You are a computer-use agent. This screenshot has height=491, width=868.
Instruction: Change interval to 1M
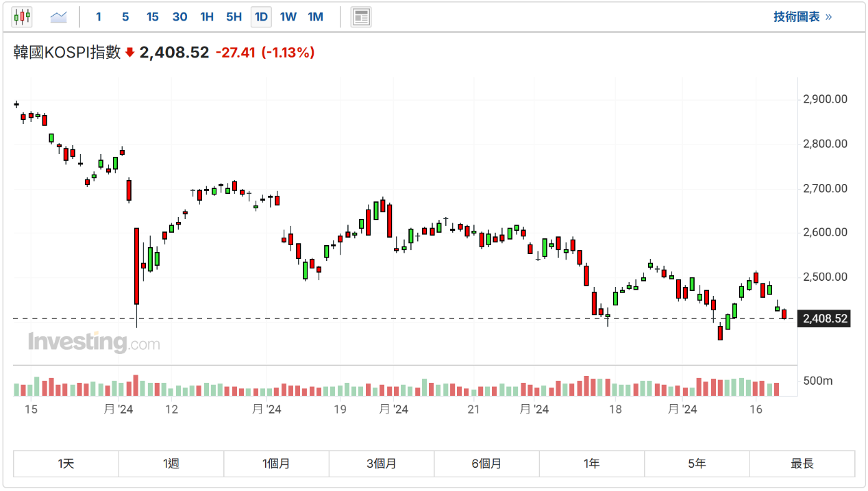(315, 16)
